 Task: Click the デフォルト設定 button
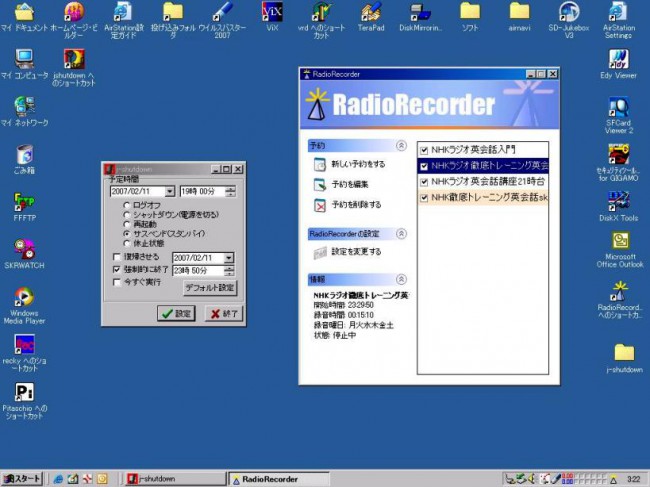[x=210, y=288]
